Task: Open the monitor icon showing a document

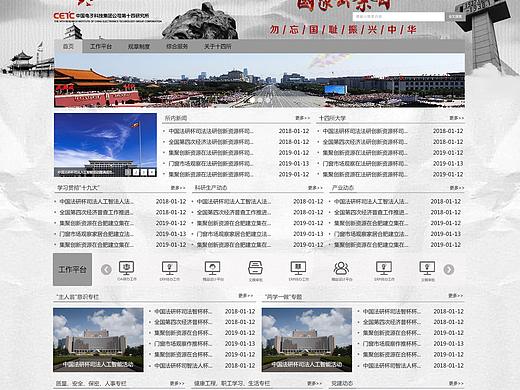Action: point(298,268)
